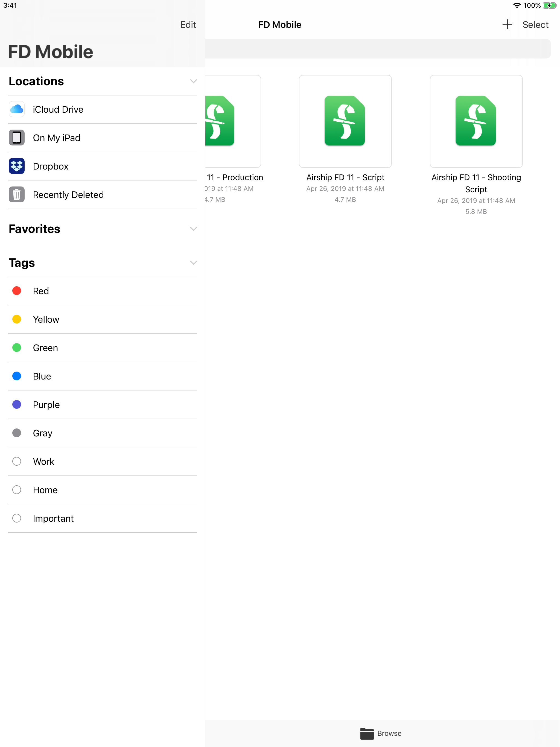Select the Home tag
Screen dimensions: 560x747
pyautogui.click(x=45, y=490)
